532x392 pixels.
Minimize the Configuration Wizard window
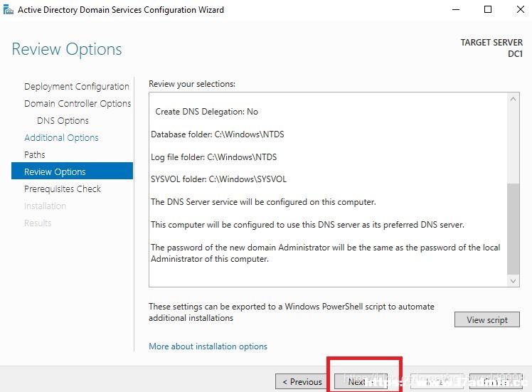(456, 9)
